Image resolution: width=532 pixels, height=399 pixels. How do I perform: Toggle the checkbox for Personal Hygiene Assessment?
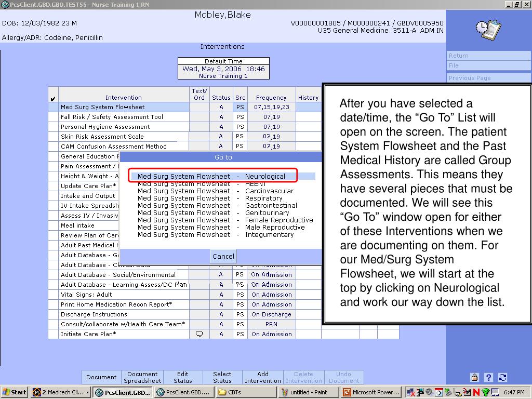point(54,127)
